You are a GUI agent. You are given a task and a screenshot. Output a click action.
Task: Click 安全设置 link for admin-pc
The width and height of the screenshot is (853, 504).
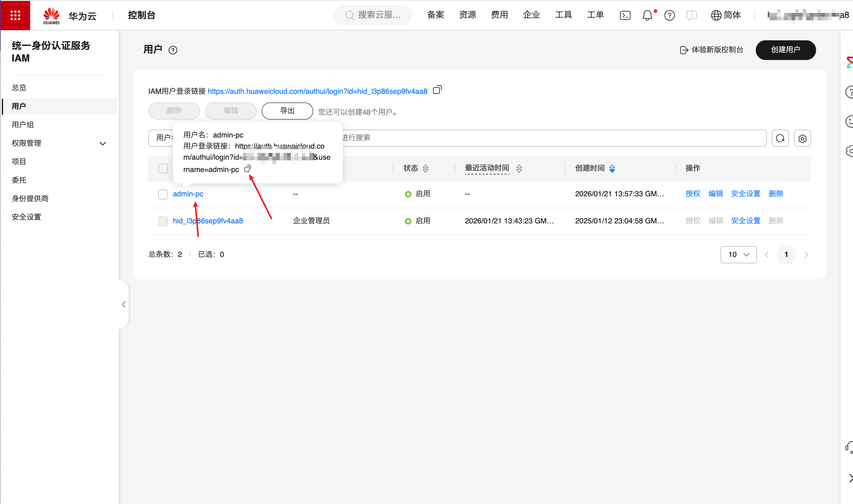745,194
